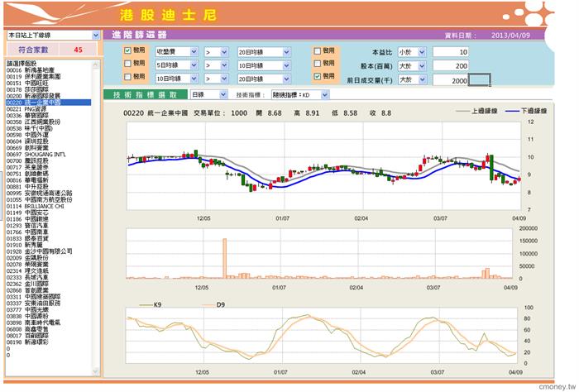Enable the 啟用 checkbox for 本益比 filter
Screen dimensions: 579x392
pos(317,51)
